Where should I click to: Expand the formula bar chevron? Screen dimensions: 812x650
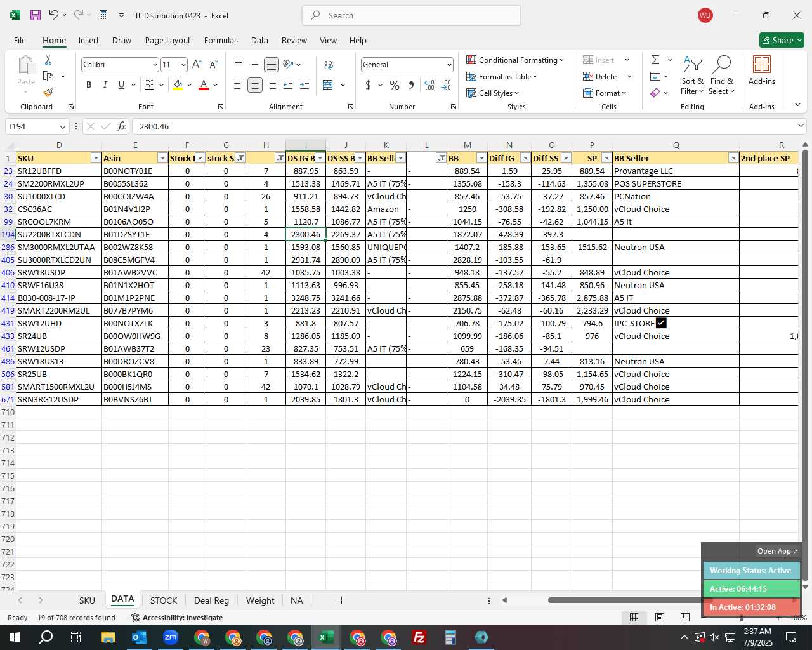800,126
